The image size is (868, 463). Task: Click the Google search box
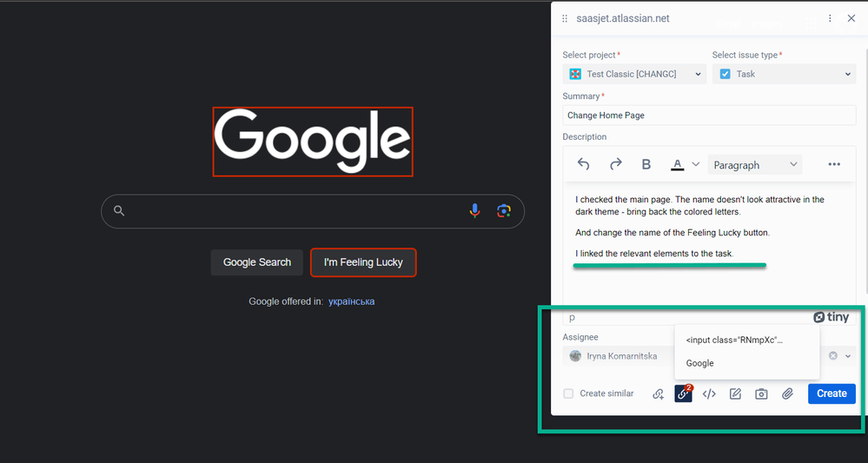tap(313, 211)
